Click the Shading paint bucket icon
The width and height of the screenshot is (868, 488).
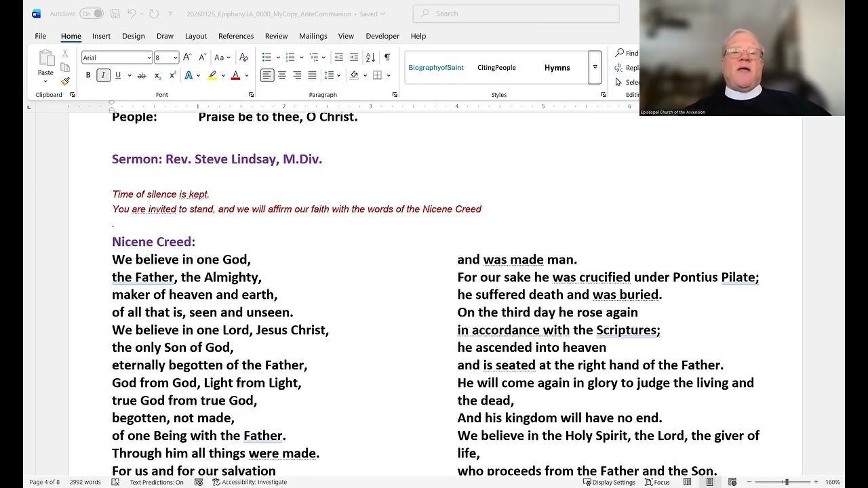354,75
